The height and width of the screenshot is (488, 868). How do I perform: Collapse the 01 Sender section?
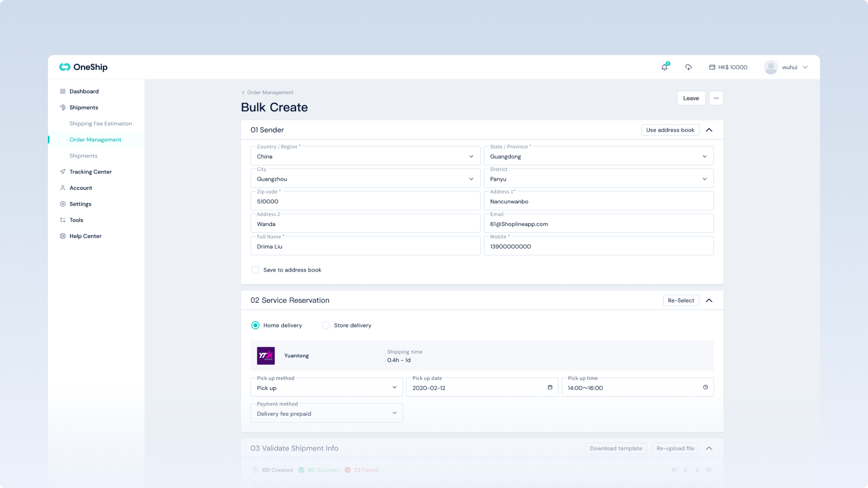pos(709,130)
